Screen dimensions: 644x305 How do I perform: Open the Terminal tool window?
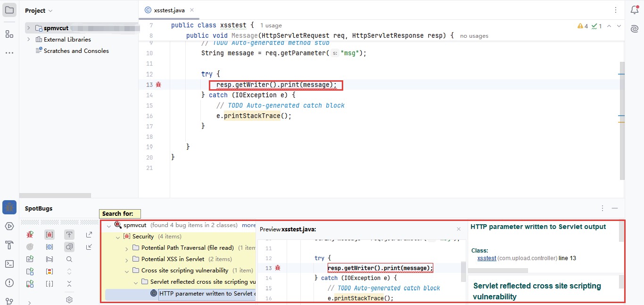(9, 264)
